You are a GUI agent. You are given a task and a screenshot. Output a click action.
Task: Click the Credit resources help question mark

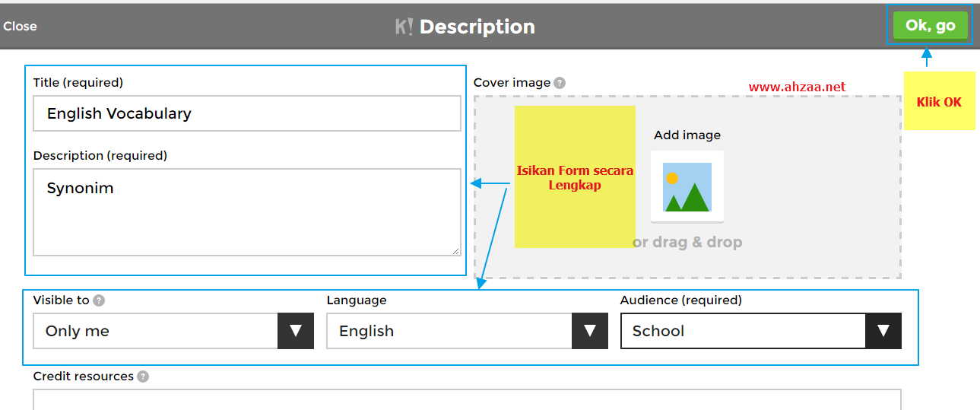143,377
